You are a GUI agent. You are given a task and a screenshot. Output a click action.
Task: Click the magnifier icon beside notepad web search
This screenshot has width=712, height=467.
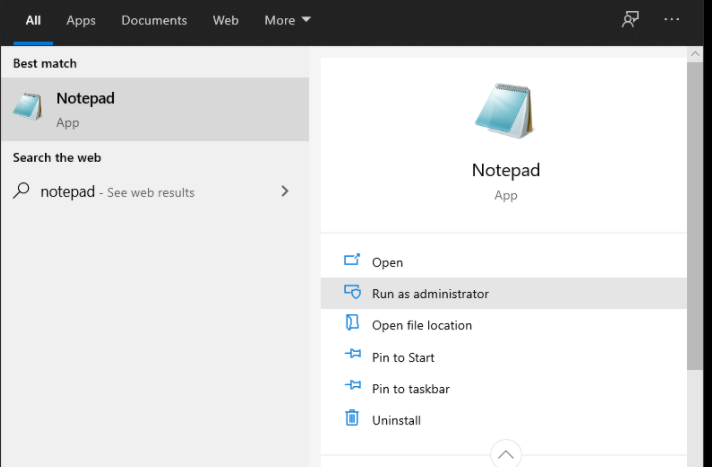pyautogui.click(x=21, y=191)
